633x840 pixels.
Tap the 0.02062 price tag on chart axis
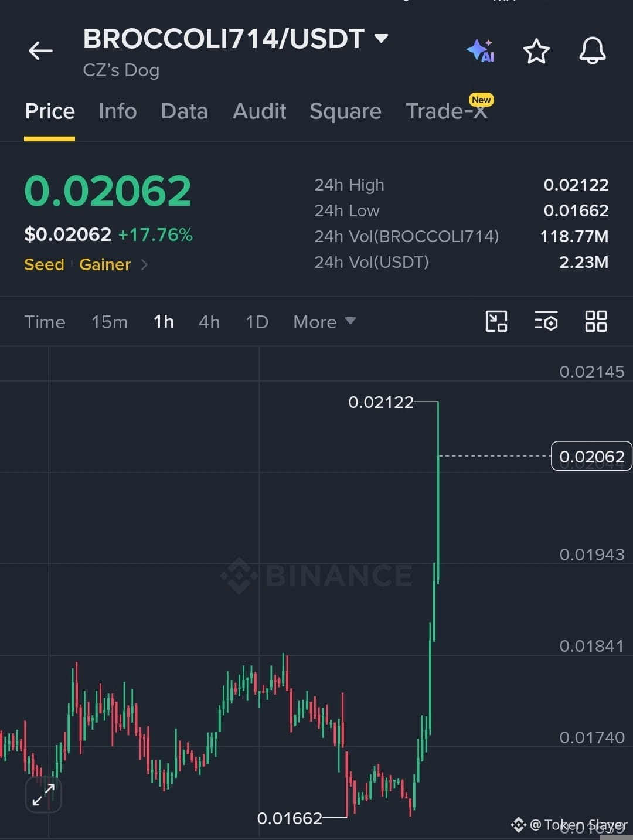click(x=591, y=456)
